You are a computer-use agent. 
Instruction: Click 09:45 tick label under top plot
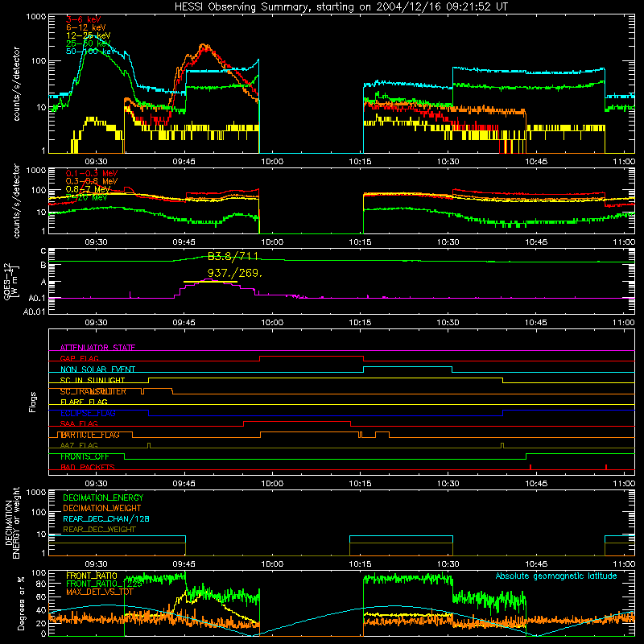[184, 162]
